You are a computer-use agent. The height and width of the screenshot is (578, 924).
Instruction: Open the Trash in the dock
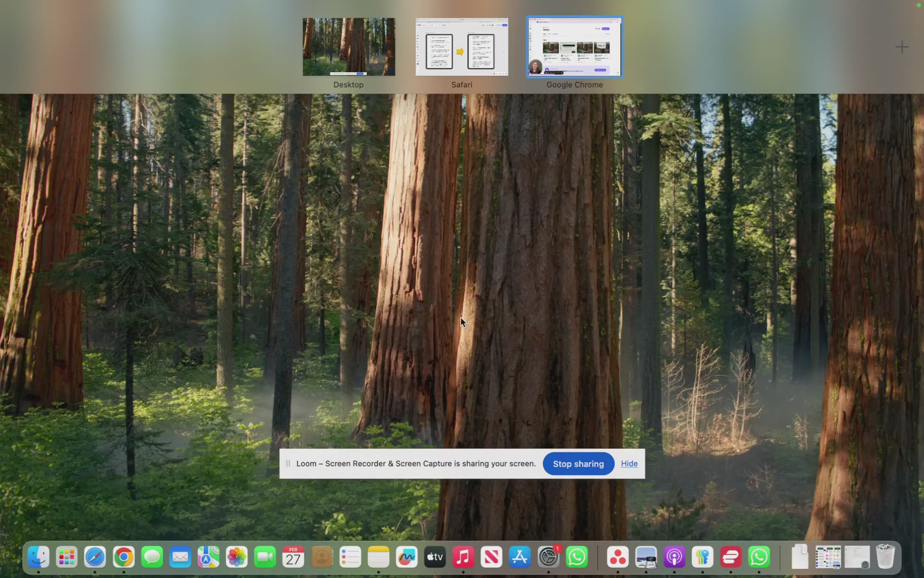[885, 557]
